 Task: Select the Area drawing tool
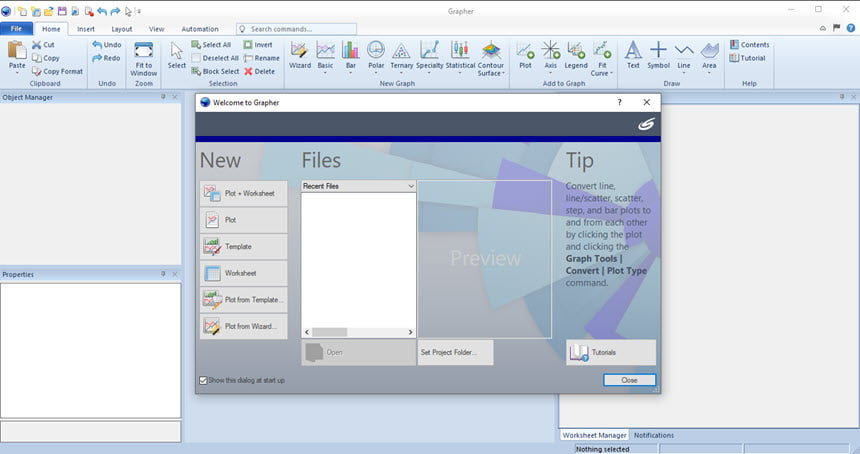coord(709,56)
